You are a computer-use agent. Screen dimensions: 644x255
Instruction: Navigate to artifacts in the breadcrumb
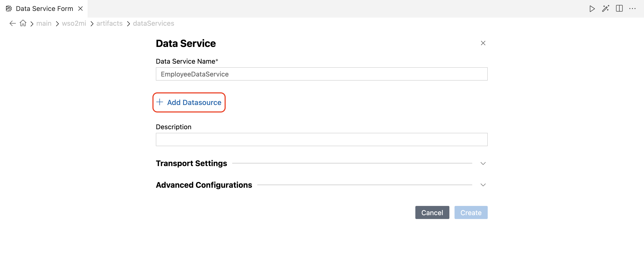[x=109, y=24]
